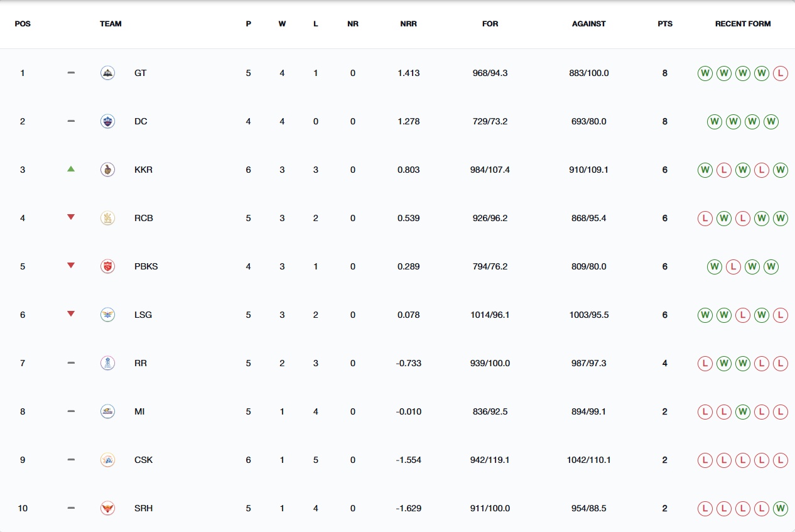The width and height of the screenshot is (795, 532).
Task: Click GT's last recent form loss badge
Action: [781, 73]
